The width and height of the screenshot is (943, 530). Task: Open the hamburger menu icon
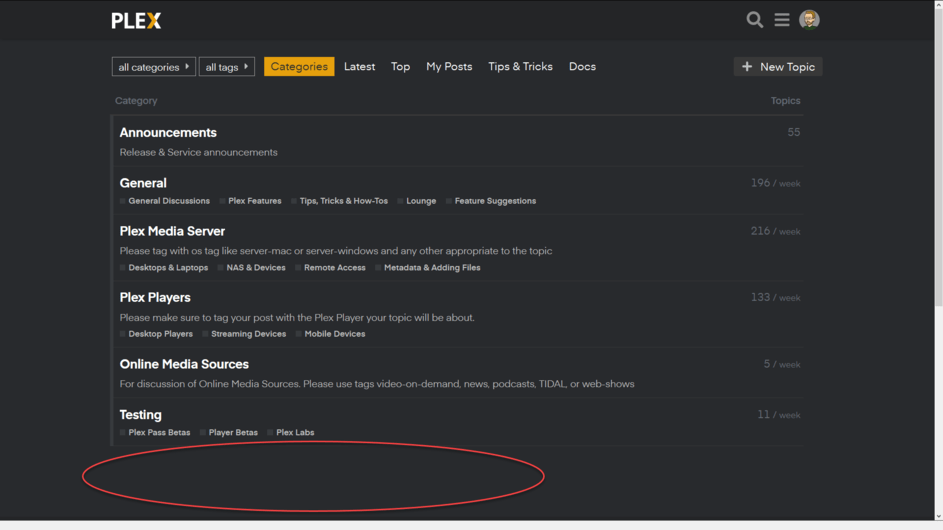(782, 20)
